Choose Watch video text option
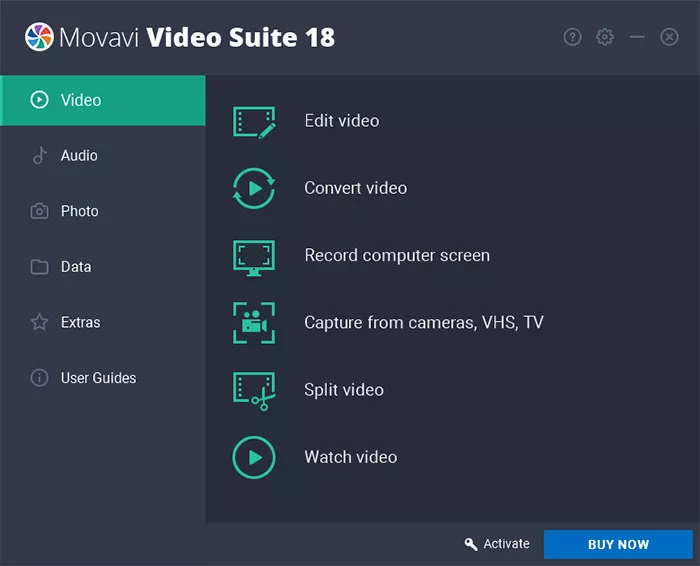The width and height of the screenshot is (700, 566). pos(351,457)
